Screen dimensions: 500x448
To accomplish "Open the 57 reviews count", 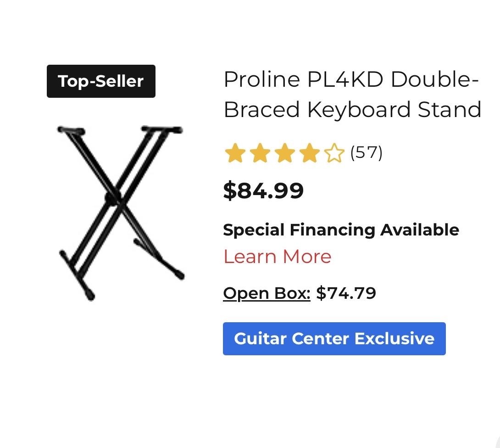I will click(366, 152).
